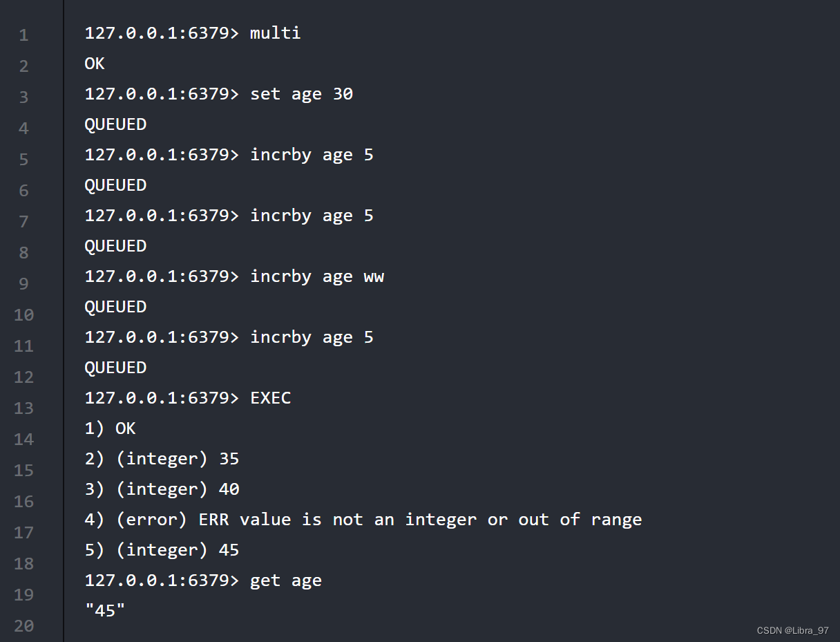This screenshot has width=840, height=642.
Task: Click result '1) OK' line
Action: click(110, 428)
